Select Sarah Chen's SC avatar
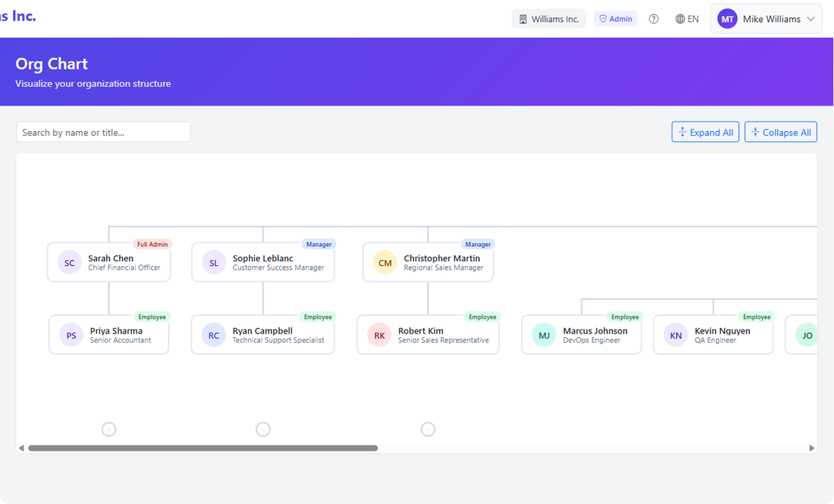834x504 pixels. click(x=69, y=262)
